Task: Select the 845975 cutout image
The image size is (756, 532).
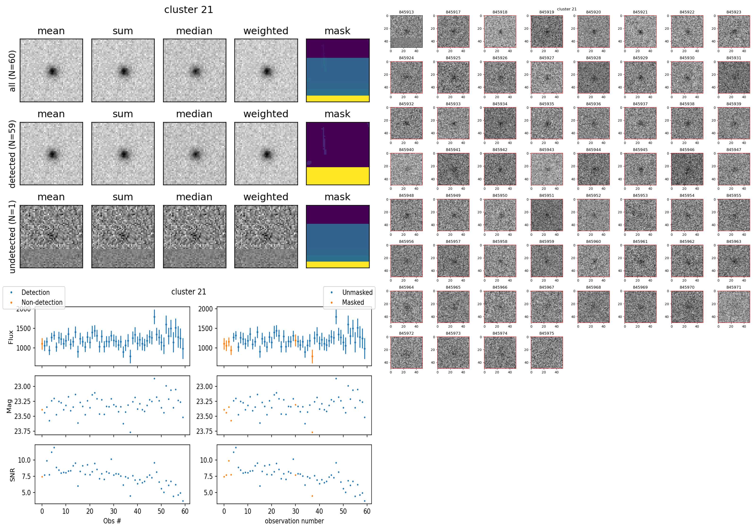Action: pyautogui.click(x=547, y=353)
